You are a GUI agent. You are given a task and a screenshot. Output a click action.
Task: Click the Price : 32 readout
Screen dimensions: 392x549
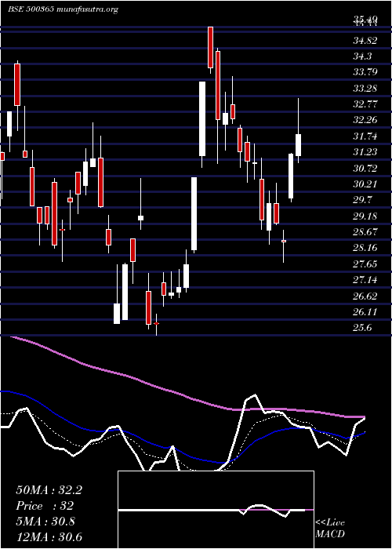[45, 506]
